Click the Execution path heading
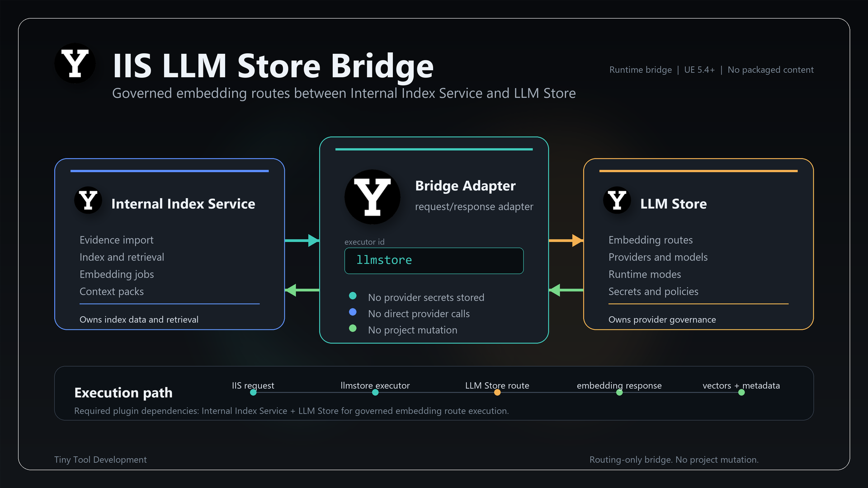The image size is (868, 488). pyautogui.click(x=123, y=393)
